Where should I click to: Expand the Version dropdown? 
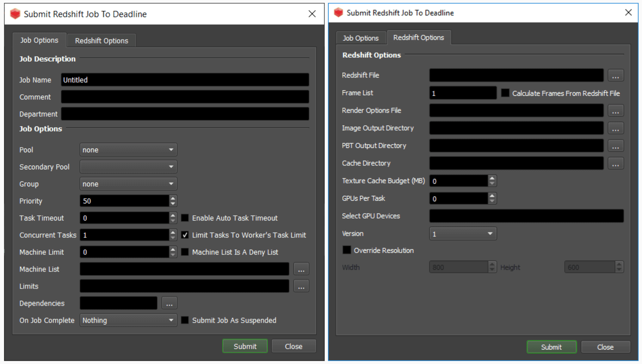click(463, 234)
